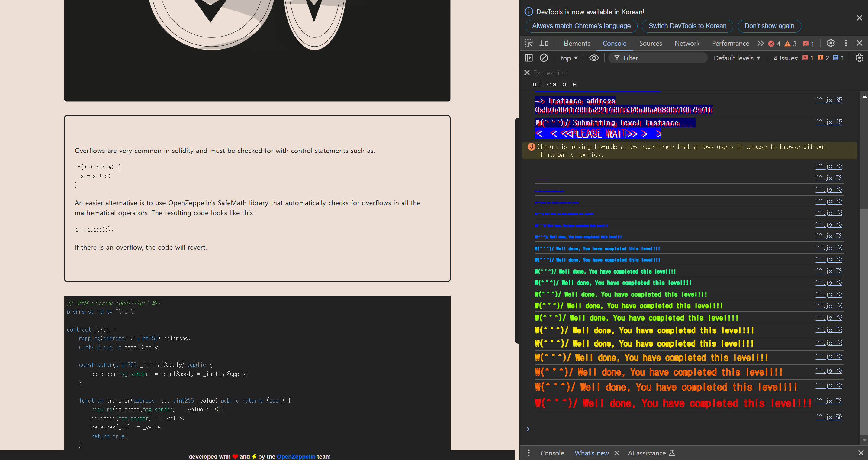Open the Sources tab
The width and height of the screenshot is (868, 460).
point(650,43)
